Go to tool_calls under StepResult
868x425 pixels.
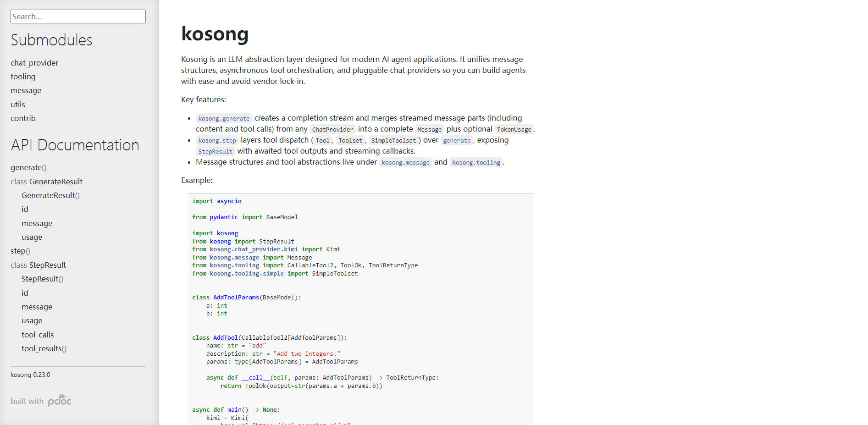pyautogui.click(x=38, y=335)
